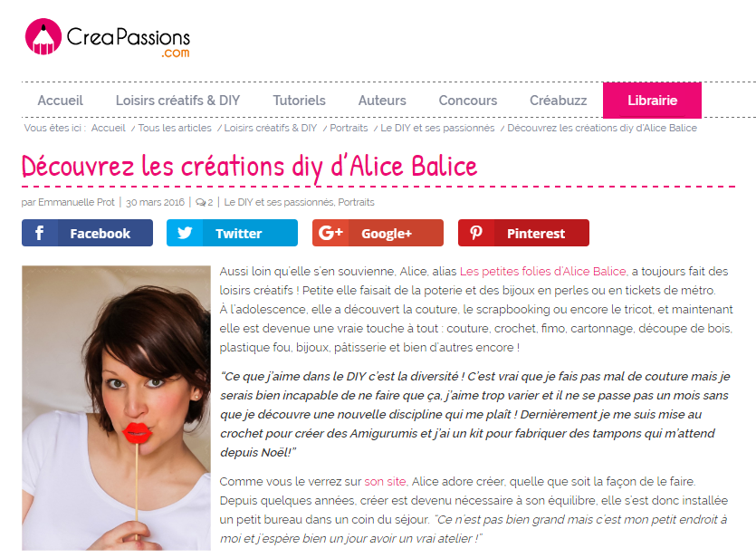
Task: Click the Twitter bird icon
Action: coord(185,233)
